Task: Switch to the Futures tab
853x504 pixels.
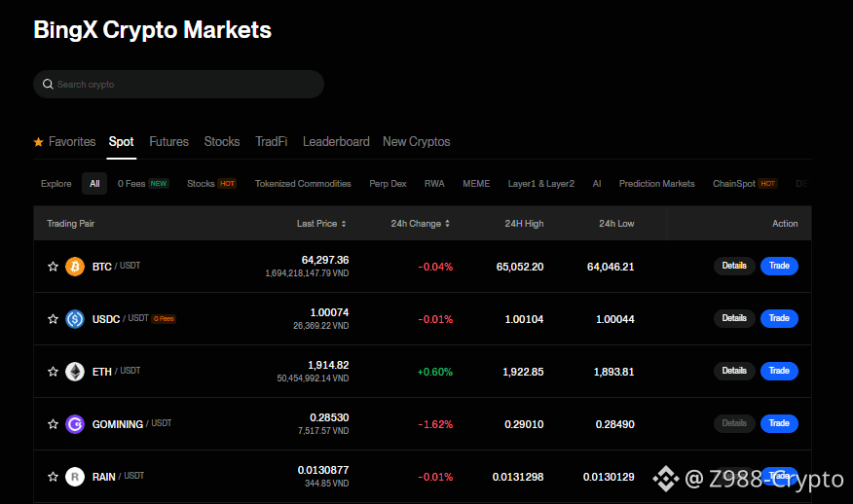Action: tap(169, 142)
